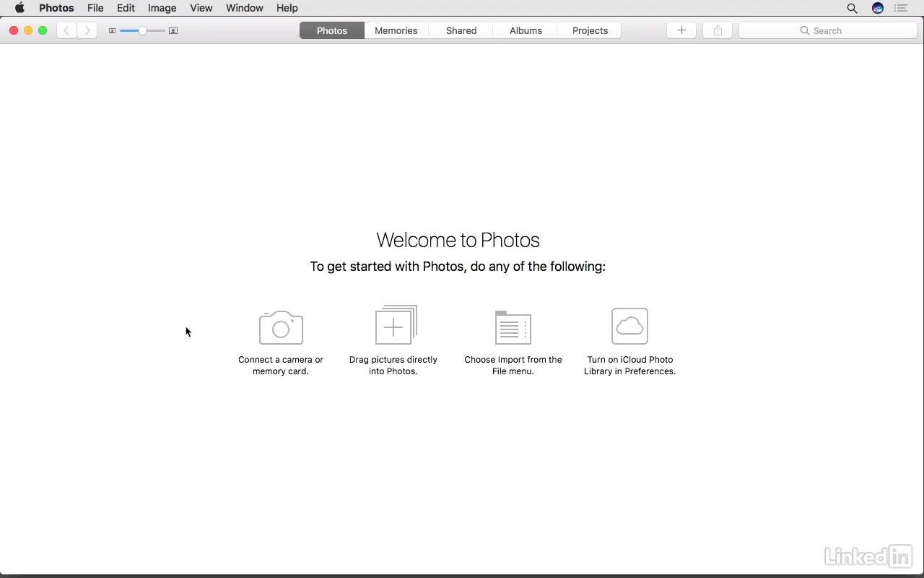Open the Help menu

click(287, 8)
